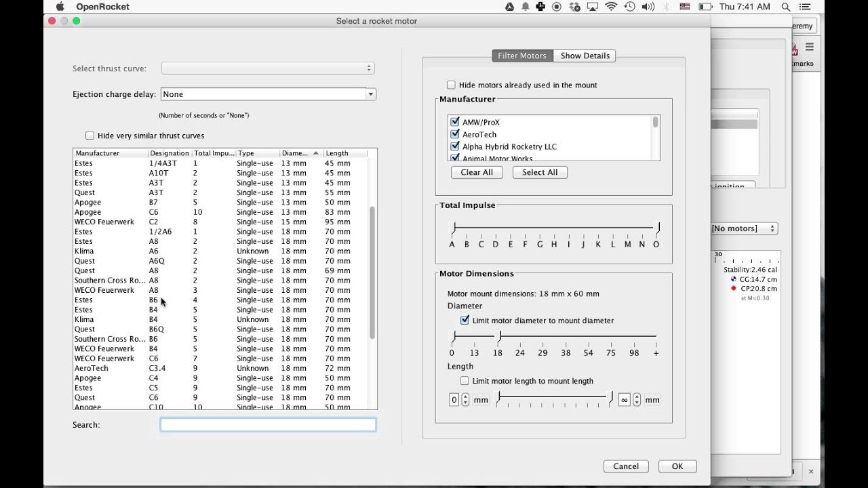
Task: Click the Google Drive menu bar icon
Action: [x=509, y=7]
